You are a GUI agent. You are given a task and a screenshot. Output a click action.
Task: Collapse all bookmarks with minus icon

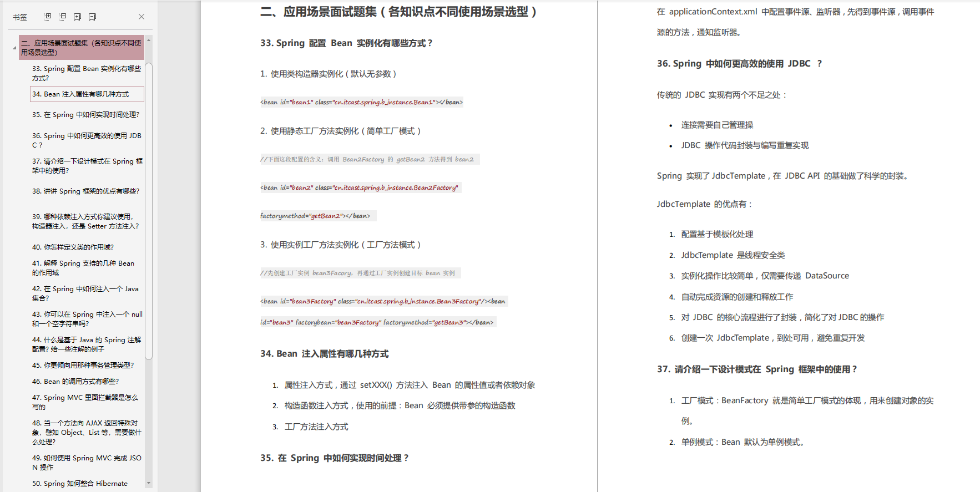(63, 17)
